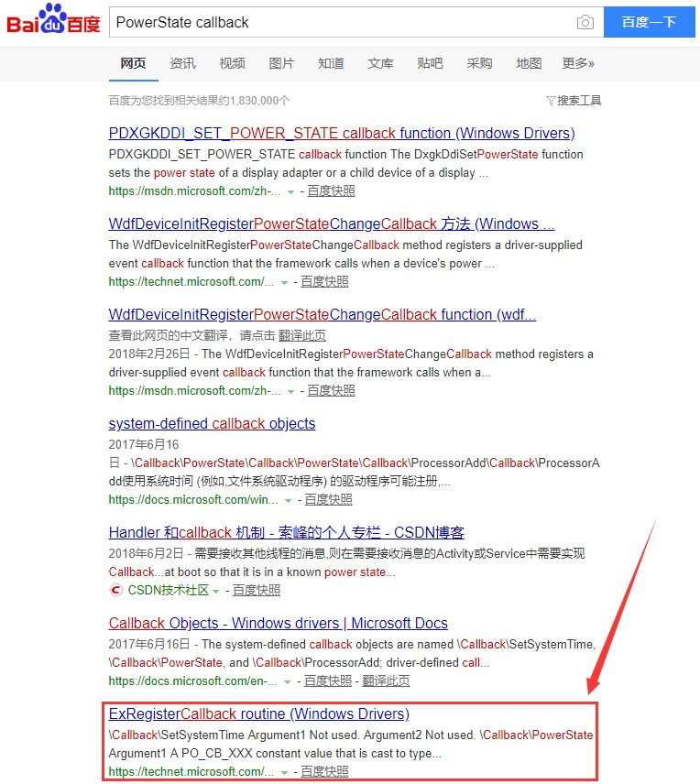Open WdfDeviceInitRegisterPowerStateChangeCallback function (wdf result
The width and height of the screenshot is (700, 784).
(x=323, y=314)
